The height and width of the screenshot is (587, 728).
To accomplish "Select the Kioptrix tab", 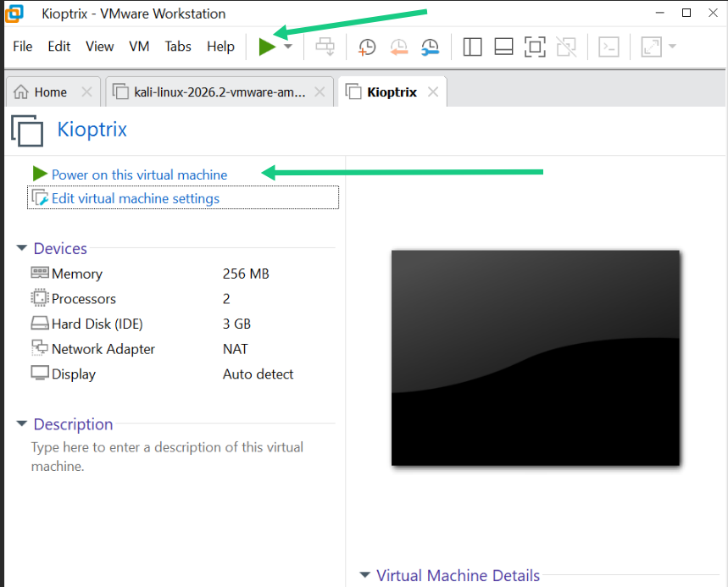I will [x=392, y=92].
